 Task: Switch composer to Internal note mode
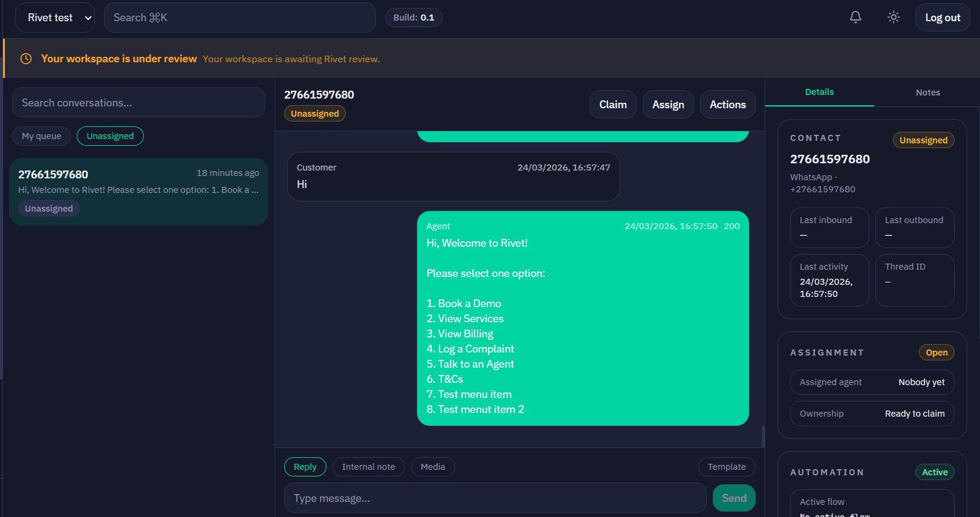pyautogui.click(x=368, y=467)
